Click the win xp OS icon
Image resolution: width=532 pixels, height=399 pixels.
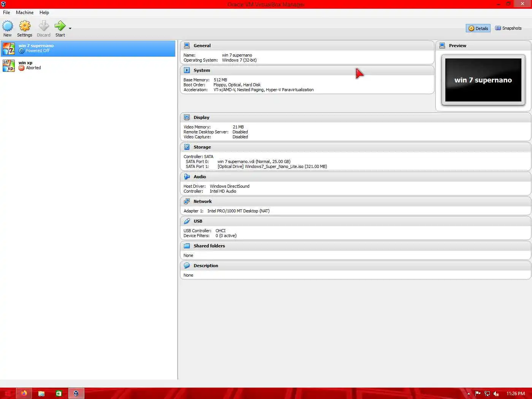point(9,65)
